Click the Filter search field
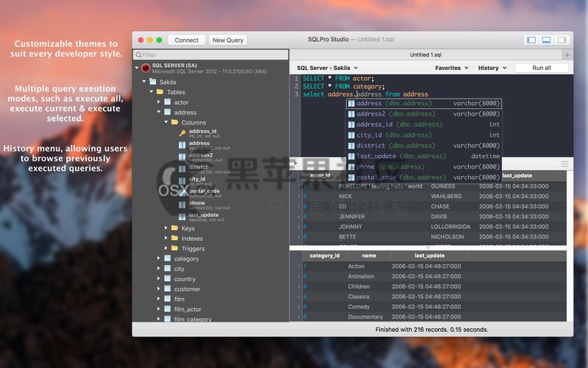Viewport: 588px width, 368px height. [x=211, y=54]
